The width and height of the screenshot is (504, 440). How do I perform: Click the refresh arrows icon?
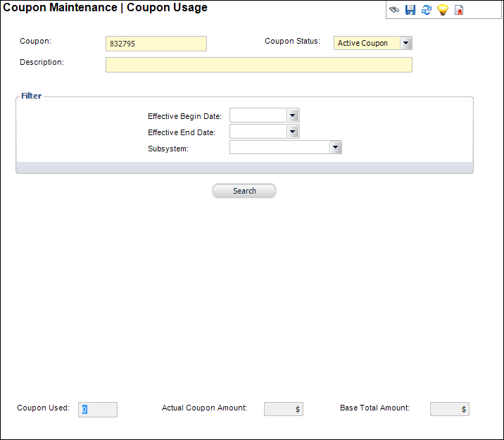pyautogui.click(x=427, y=10)
